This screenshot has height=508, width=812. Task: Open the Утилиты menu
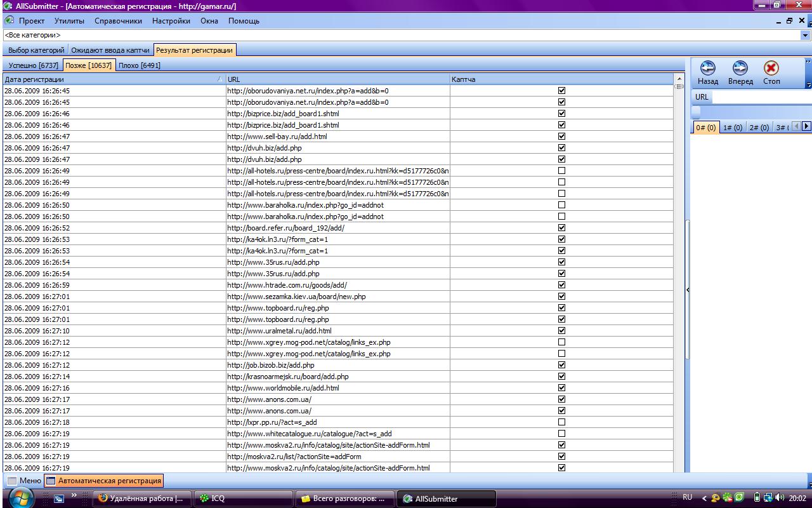click(69, 21)
